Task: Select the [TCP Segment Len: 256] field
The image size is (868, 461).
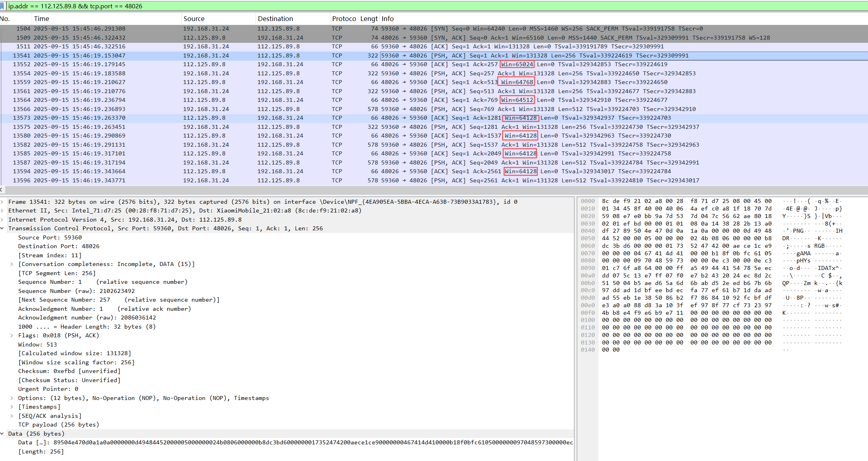Action: pyautogui.click(x=57, y=273)
